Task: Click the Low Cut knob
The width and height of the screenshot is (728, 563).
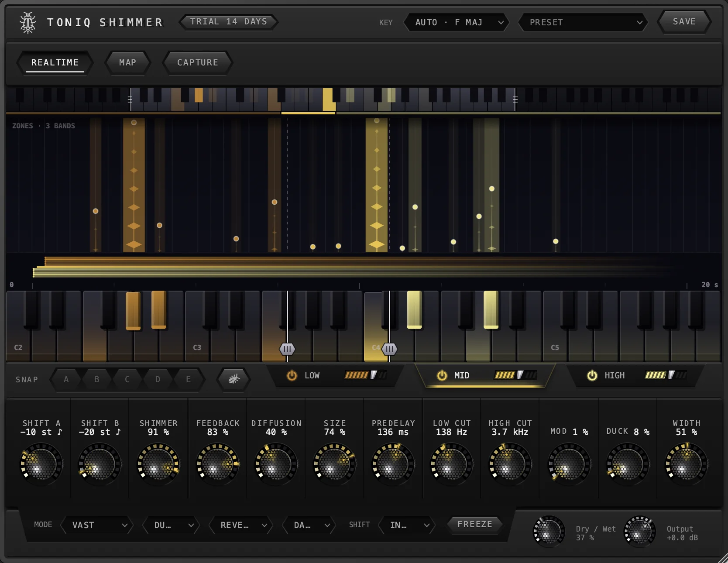Action: [452, 464]
